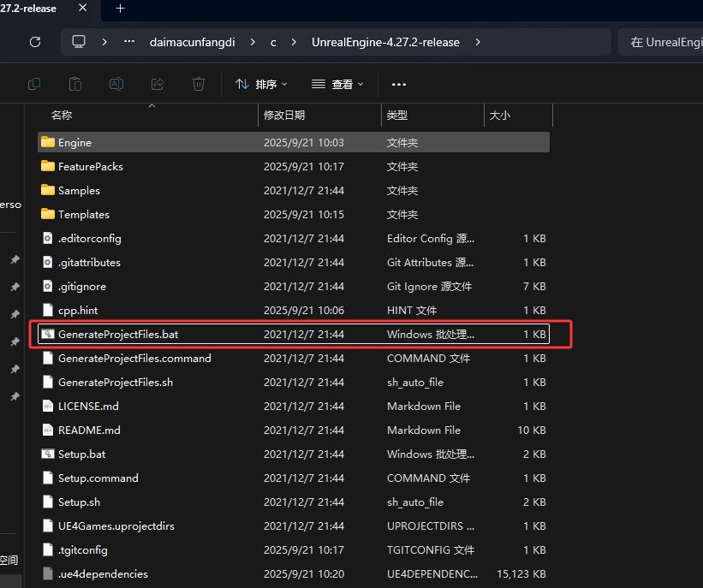Click type cell HINT 文件
This screenshot has width=703, height=588.
tap(412, 310)
